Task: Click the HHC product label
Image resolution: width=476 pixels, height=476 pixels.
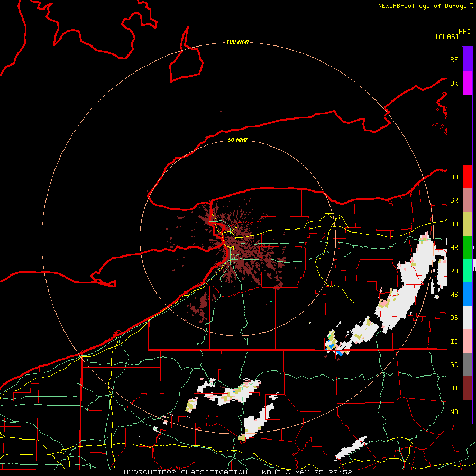Action: pyautogui.click(x=465, y=32)
